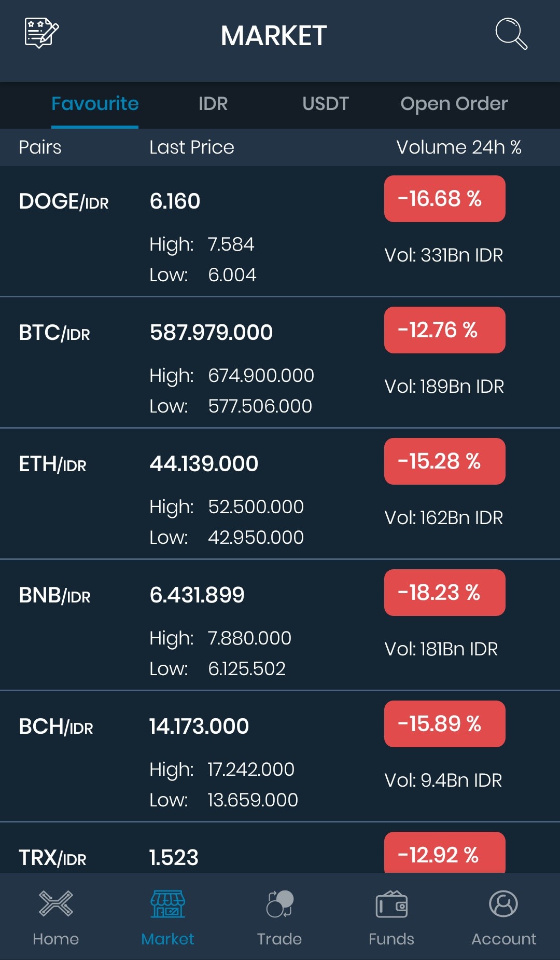Screen dimensions: 560x960
Task: Switch to the IDR tab
Action: tap(213, 104)
